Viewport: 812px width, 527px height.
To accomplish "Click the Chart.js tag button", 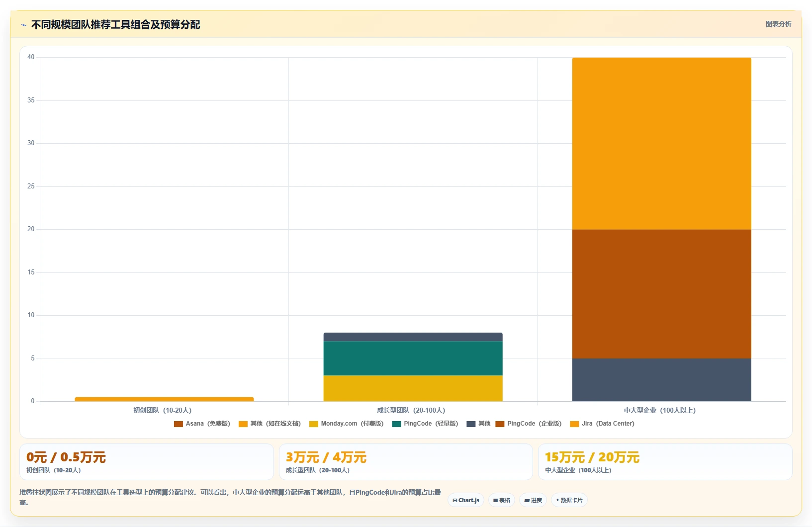I will point(466,500).
